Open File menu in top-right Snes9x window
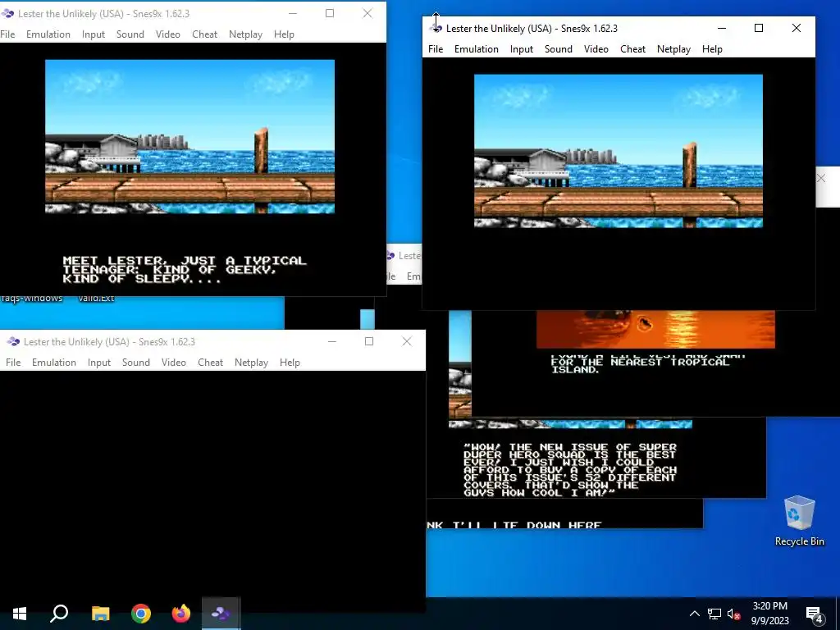The image size is (840, 630). click(436, 48)
